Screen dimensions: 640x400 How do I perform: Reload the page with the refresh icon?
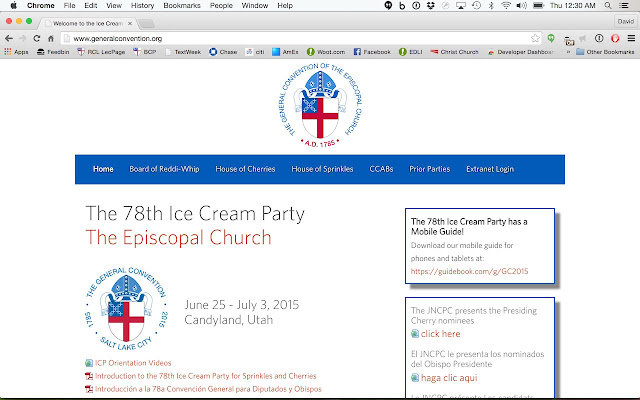[37, 38]
